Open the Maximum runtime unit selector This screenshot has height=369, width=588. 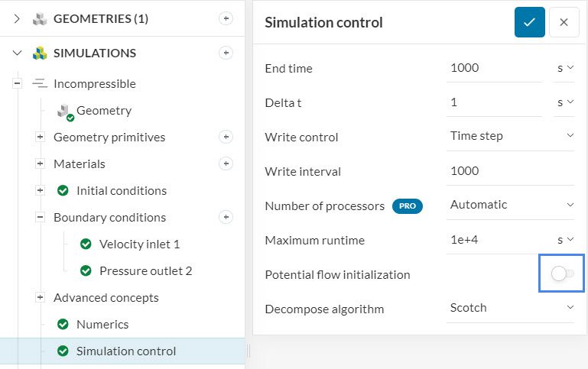pyautogui.click(x=565, y=240)
